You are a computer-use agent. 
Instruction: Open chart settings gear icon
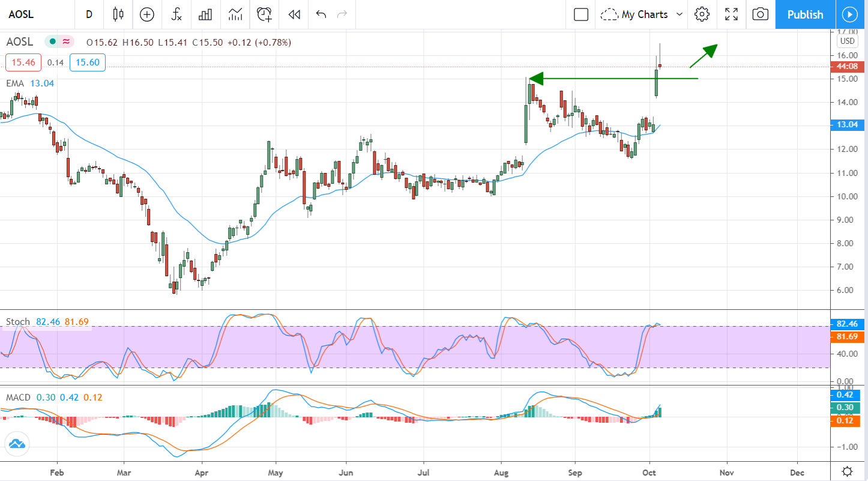click(x=702, y=14)
